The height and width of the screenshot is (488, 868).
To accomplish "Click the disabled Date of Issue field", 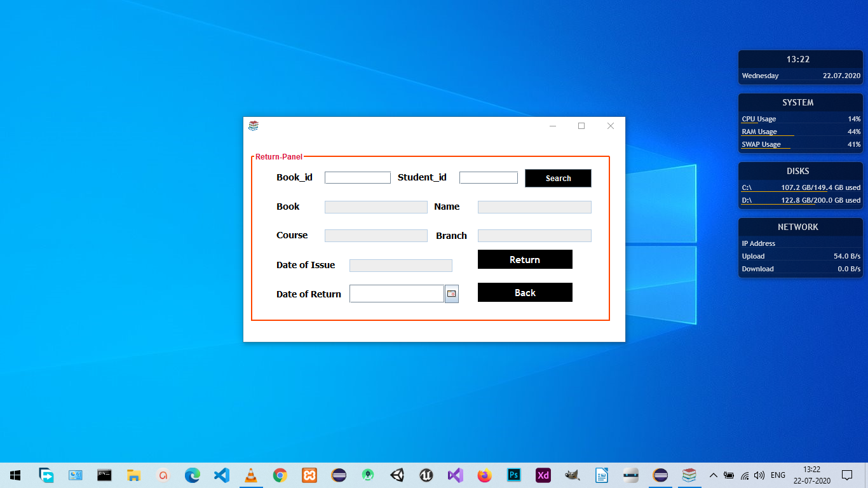I will 401,266.
